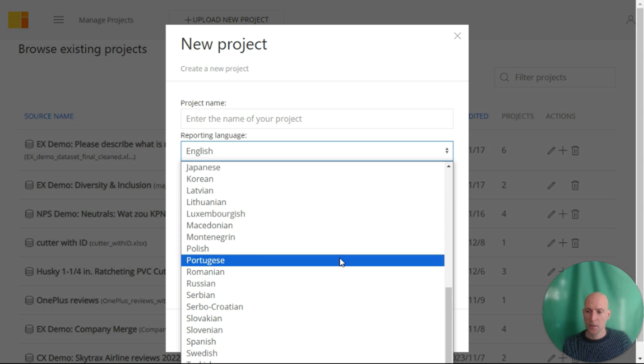
Task: Edit the EX Demo: Diversity & Inclusion project
Action: coord(551,185)
